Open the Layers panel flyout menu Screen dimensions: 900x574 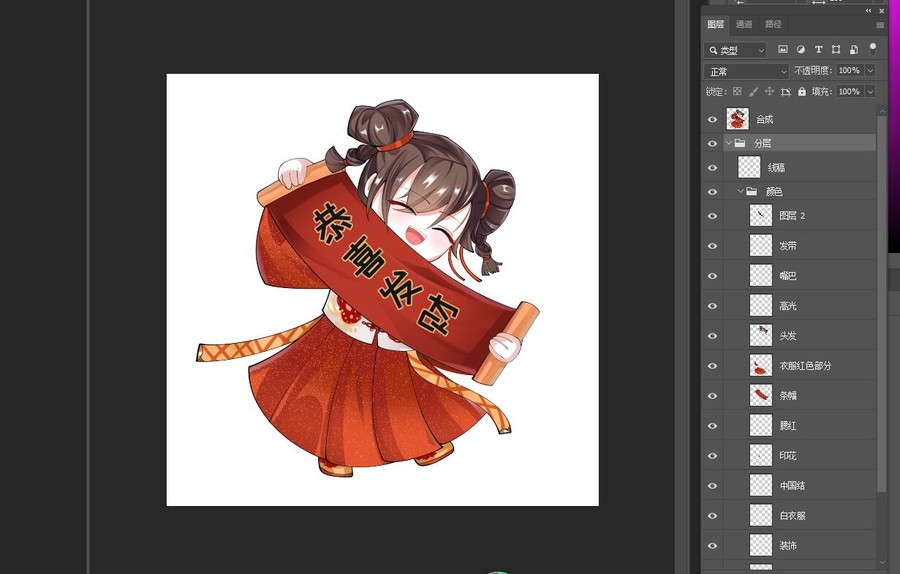pyautogui.click(x=880, y=25)
